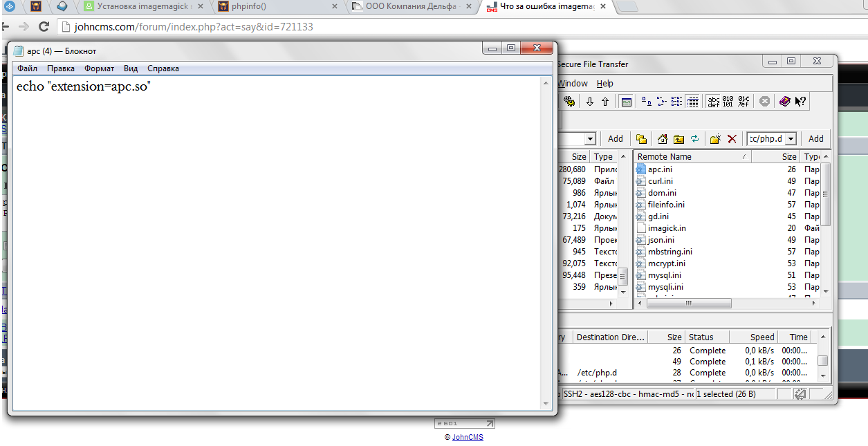Viewport: 868px width, 446px height.
Task: Open local path dropdown arrow
Action: [x=590, y=138]
